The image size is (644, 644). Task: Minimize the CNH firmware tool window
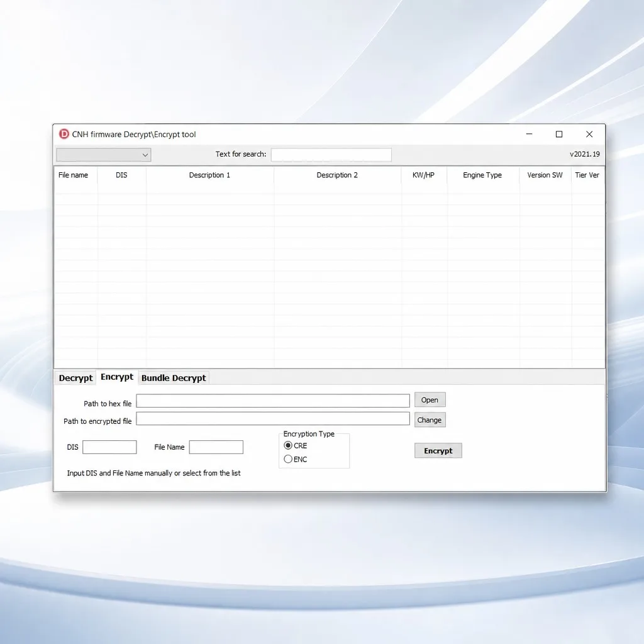[x=529, y=135]
